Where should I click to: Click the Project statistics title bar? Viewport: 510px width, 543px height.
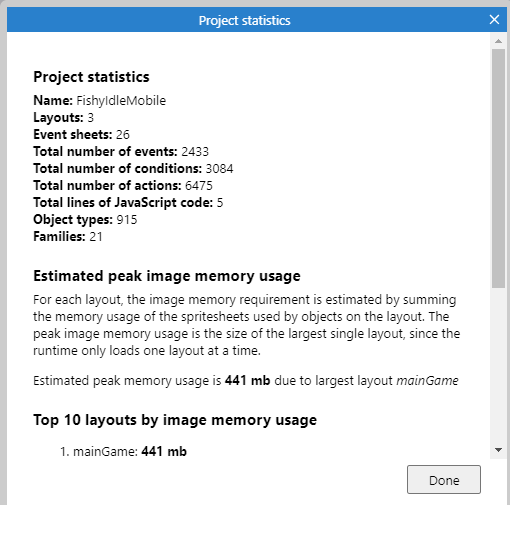[244, 20]
